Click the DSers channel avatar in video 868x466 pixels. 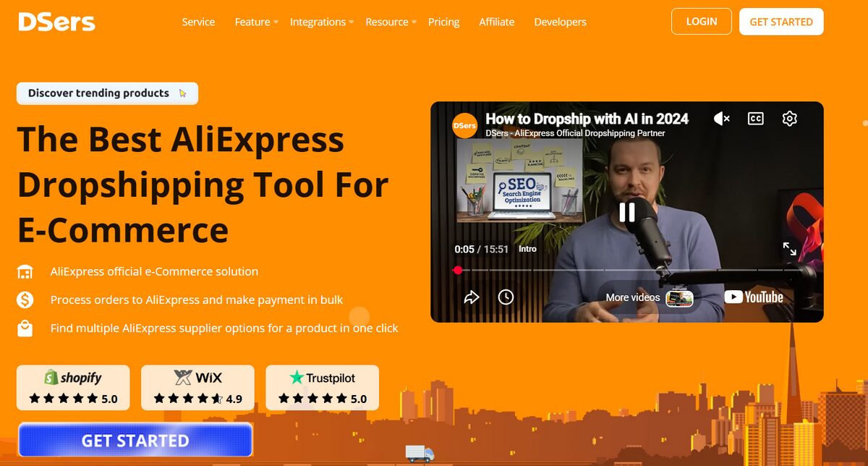[464, 125]
